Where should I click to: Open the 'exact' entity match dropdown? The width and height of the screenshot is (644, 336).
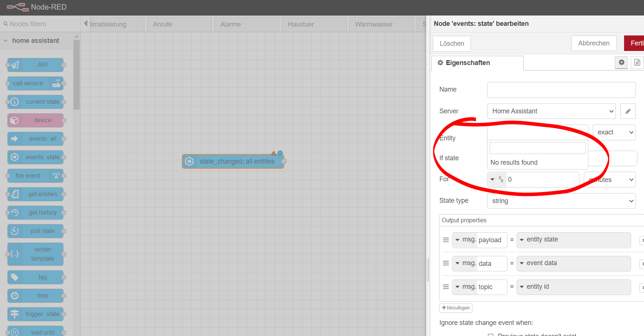coord(614,132)
